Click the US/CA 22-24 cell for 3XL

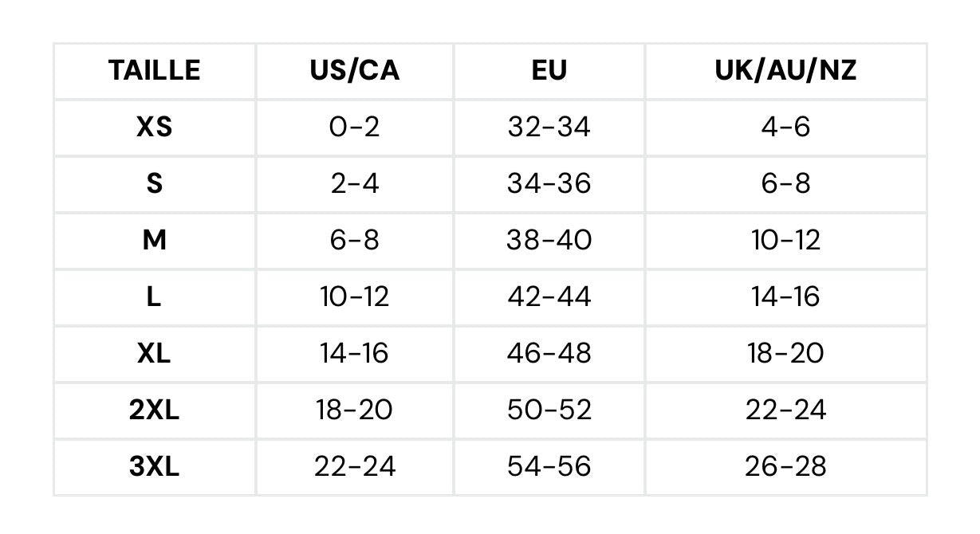coord(355,466)
